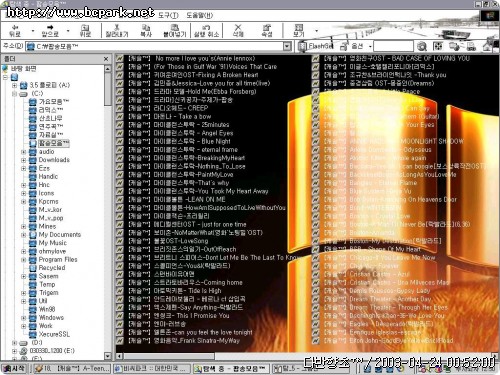Click the Paste (붙여넣기) toolbar icon
Viewport: 500px width, 375px height.
[174, 30]
